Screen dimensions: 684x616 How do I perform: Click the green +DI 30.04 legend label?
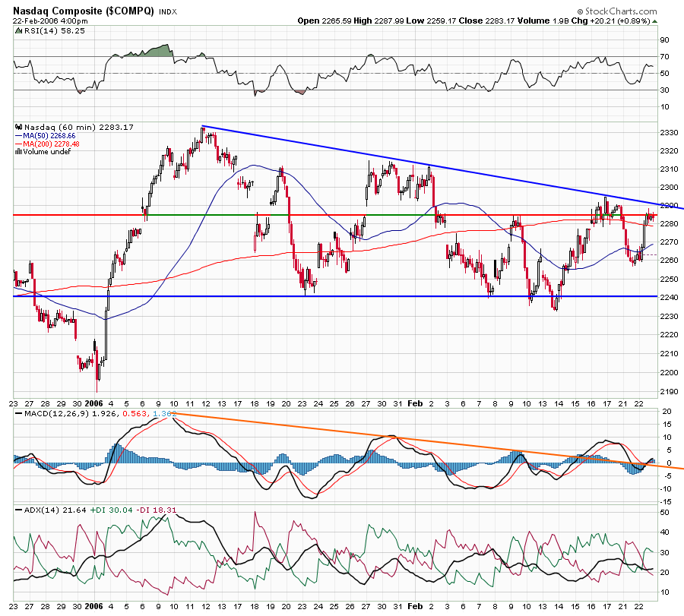click(111, 510)
